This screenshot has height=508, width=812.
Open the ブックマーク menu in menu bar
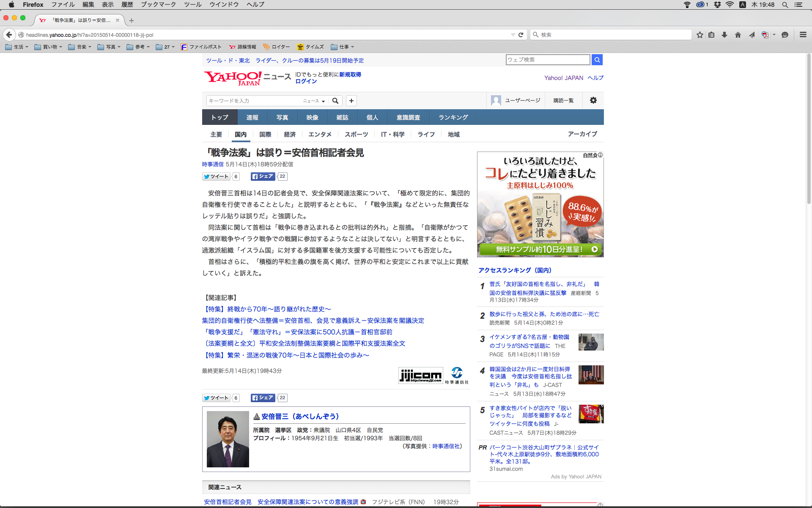pyautogui.click(x=159, y=4)
